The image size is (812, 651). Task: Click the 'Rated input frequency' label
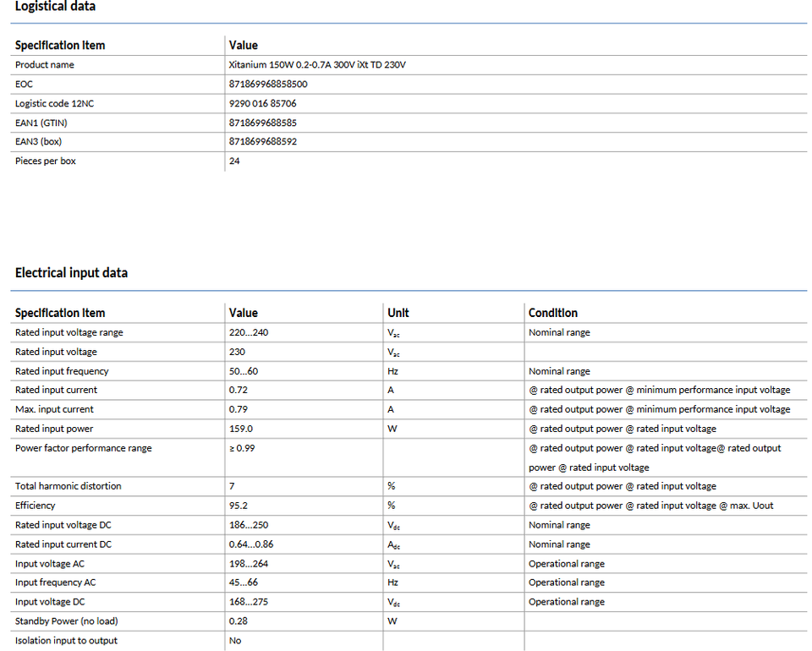point(62,371)
